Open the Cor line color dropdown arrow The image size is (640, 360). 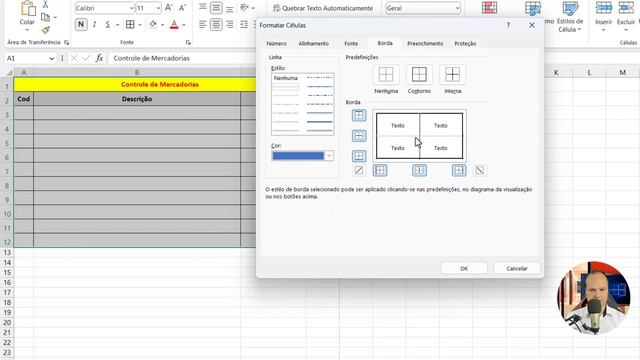click(x=329, y=156)
